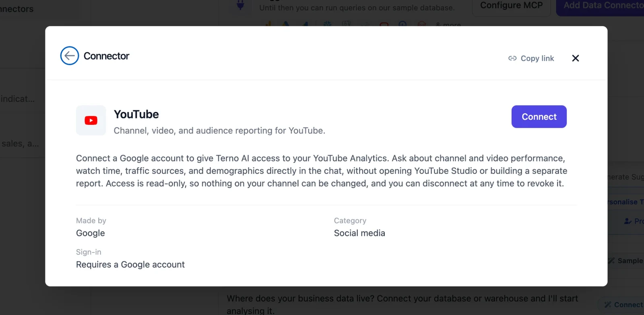644x315 pixels.
Task: Click the 'Social media' category value
Action: [359, 233]
